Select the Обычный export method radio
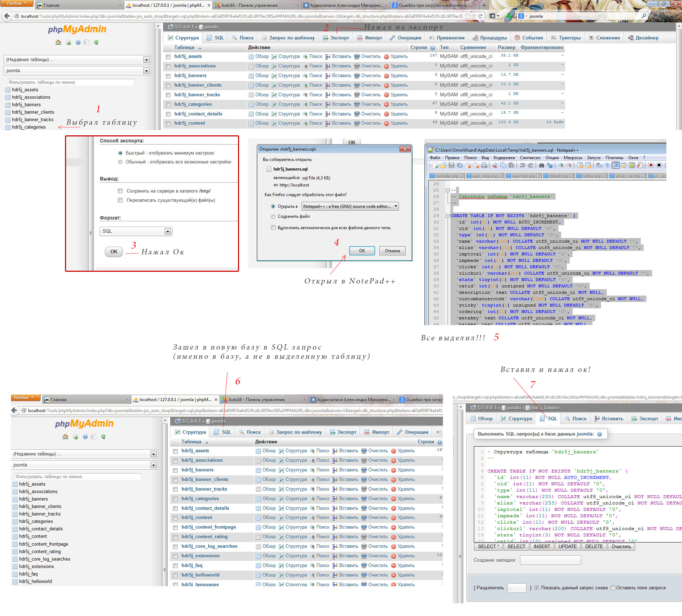 [120, 162]
